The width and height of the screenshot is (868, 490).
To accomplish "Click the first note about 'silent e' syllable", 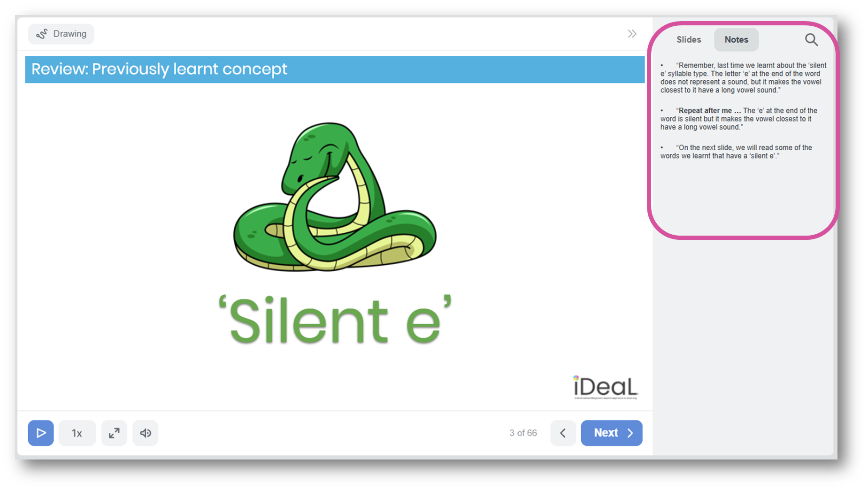I will click(743, 78).
